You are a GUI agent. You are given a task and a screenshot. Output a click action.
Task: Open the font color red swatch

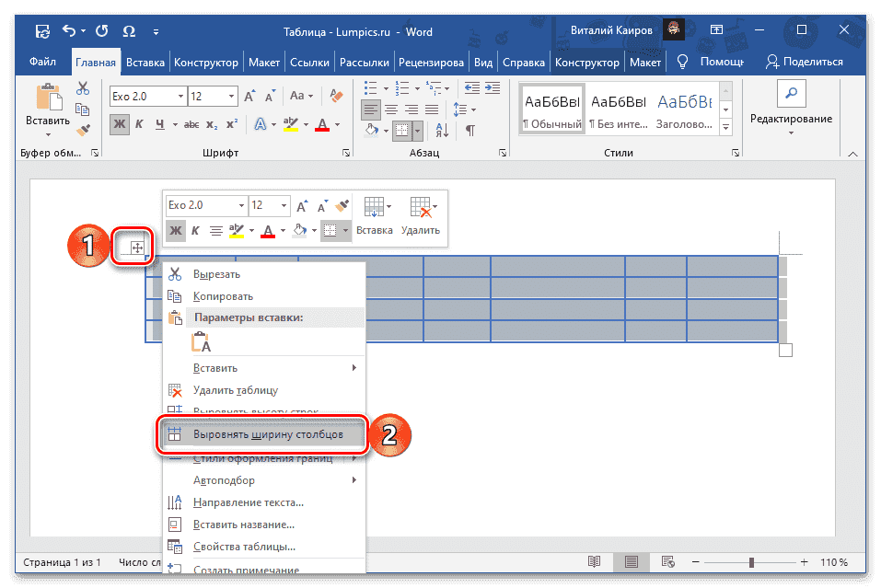point(321,124)
